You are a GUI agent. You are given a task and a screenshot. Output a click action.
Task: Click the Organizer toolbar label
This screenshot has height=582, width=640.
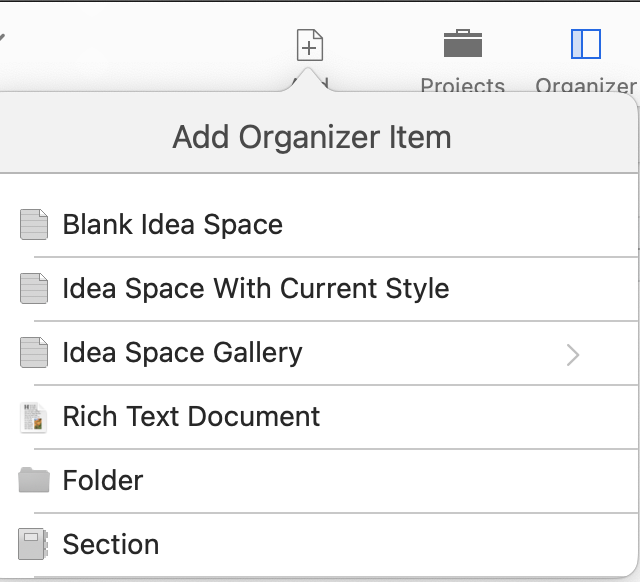pyautogui.click(x=586, y=86)
